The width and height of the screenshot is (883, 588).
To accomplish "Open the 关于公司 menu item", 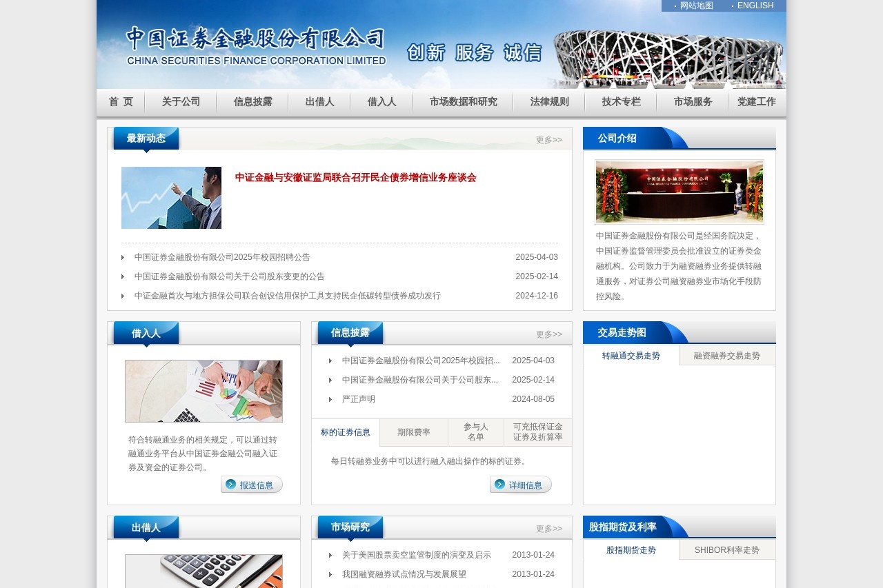I will tap(181, 102).
